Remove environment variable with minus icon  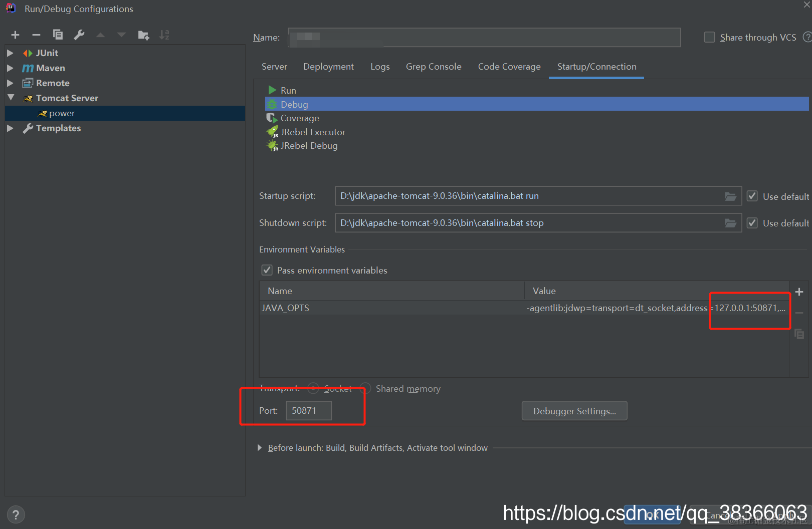(799, 313)
